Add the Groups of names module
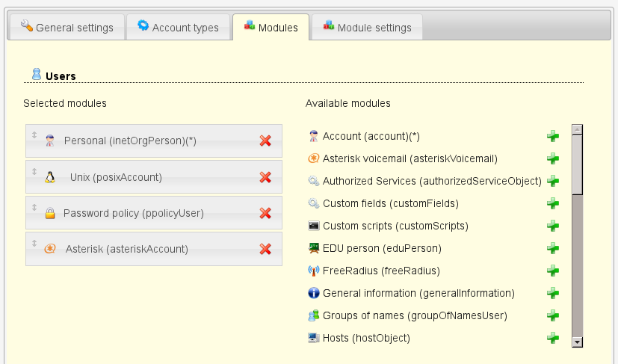The height and width of the screenshot is (364, 618). pos(552,315)
